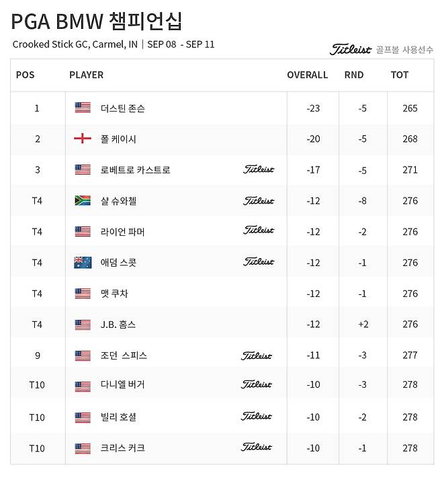442x504 pixels.
Task: Click the POS column header
Action: [x=25, y=75]
